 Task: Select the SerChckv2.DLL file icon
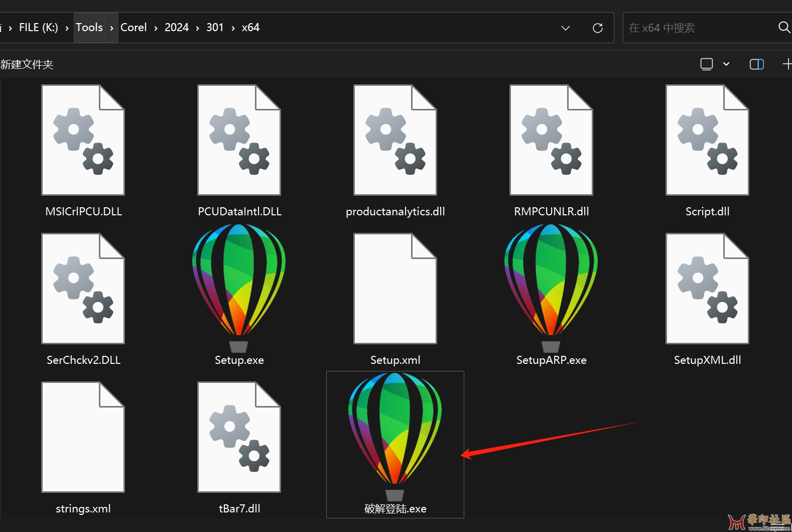pyautogui.click(x=83, y=289)
